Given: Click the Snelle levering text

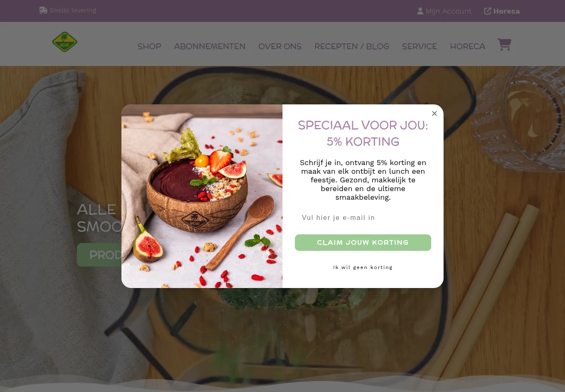Looking at the screenshot, I should pos(73,10).
